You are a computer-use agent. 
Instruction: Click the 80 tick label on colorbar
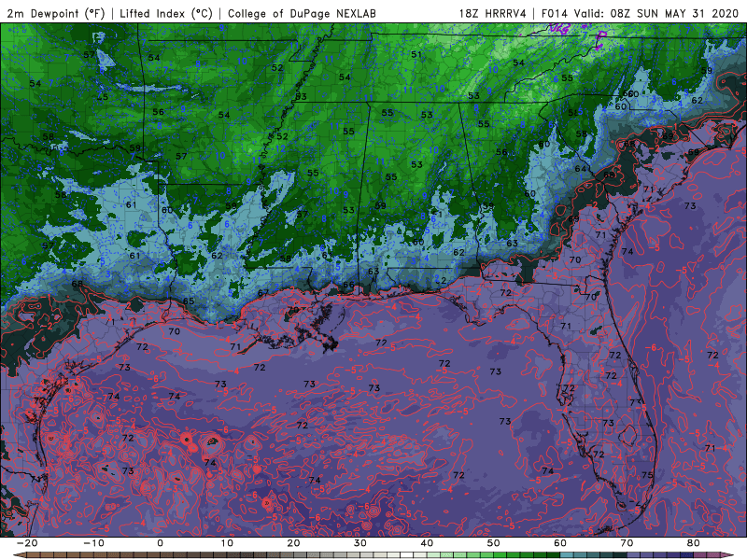click(x=694, y=543)
